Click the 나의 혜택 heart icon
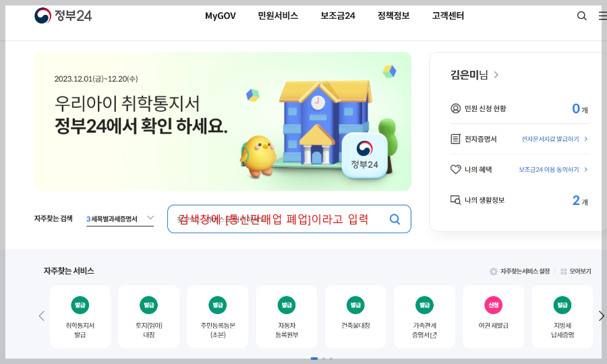This screenshot has width=607, height=364. coord(456,169)
